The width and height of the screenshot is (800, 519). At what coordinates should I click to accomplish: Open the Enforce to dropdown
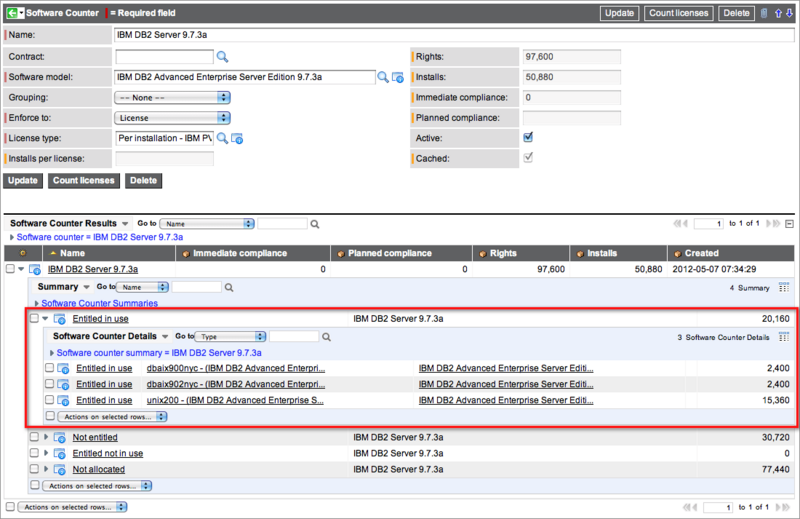point(172,118)
